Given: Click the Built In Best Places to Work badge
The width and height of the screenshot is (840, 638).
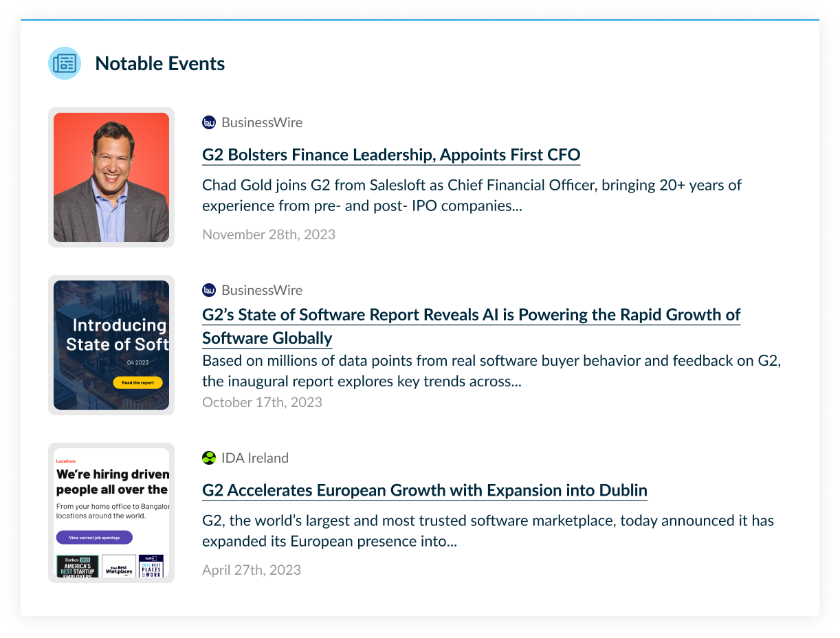Looking at the screenshot, I should click(x=151, y=566).
